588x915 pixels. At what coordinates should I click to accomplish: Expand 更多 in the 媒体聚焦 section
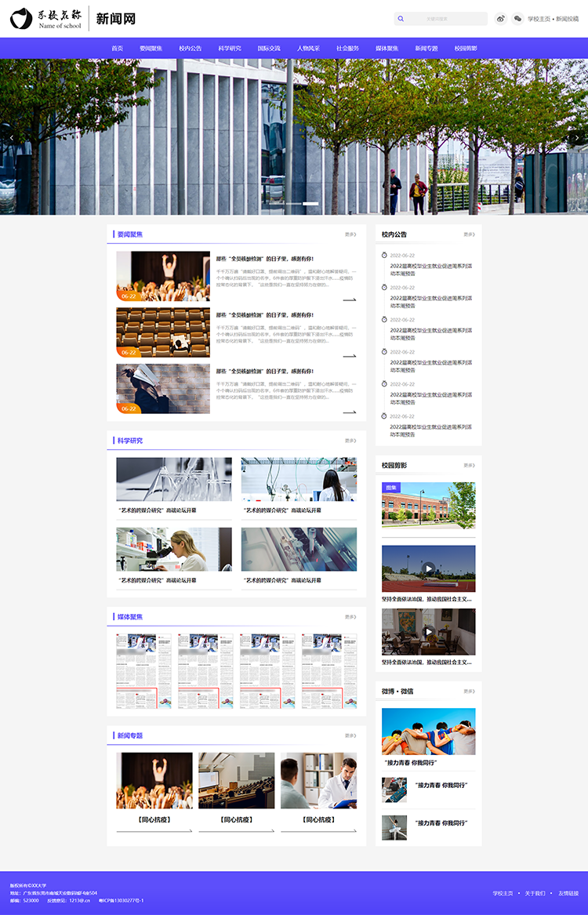pos(350,616)
